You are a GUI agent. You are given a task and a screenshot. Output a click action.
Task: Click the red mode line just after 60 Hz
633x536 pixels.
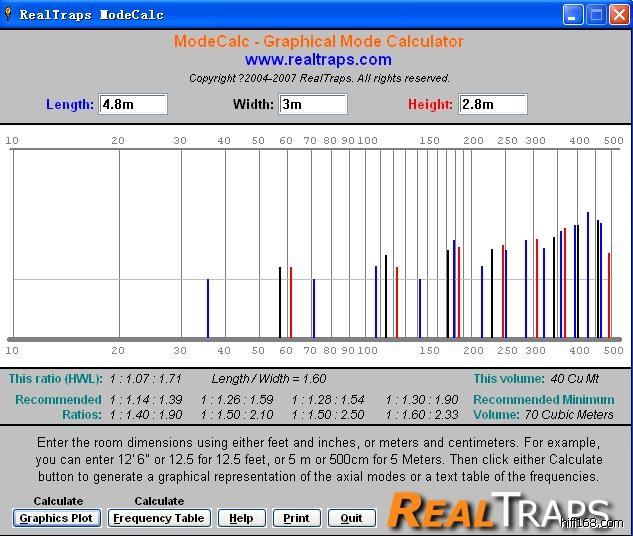pyautogui.click(x=291, y=302)
